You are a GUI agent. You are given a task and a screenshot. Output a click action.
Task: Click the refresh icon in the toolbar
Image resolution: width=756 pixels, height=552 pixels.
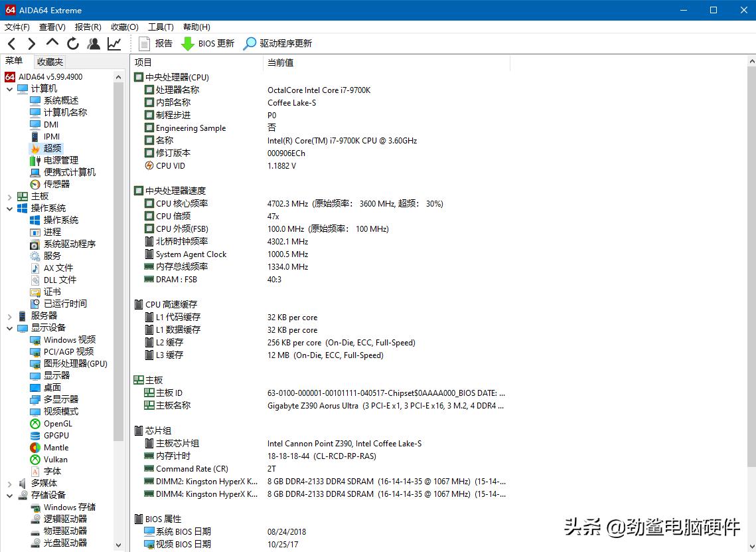tap(73, 43)
